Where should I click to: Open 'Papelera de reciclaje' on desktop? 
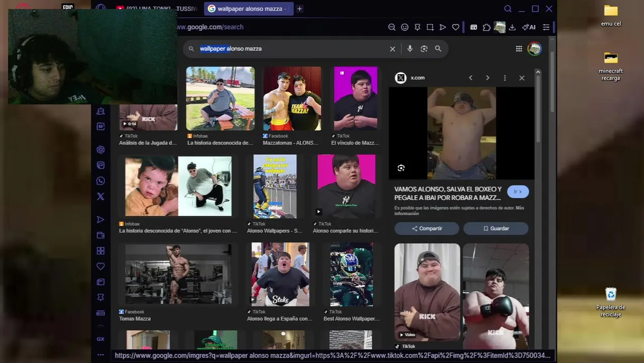coord(611,302)
